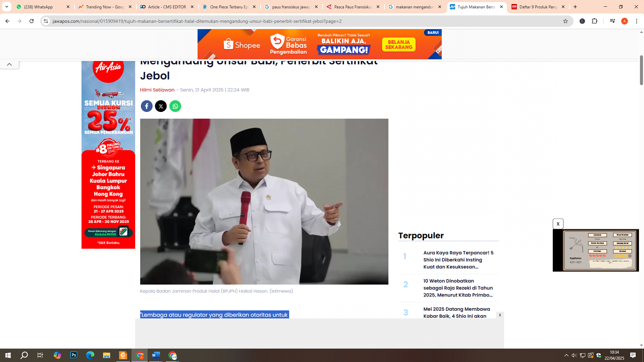
Task: Open the Chrome three-dot menu
Action: coord(637,21)
